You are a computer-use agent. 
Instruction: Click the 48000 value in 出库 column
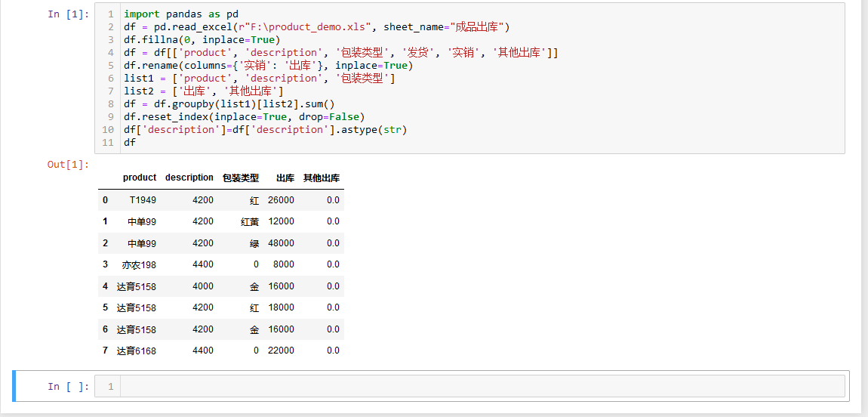click(281, 243)
